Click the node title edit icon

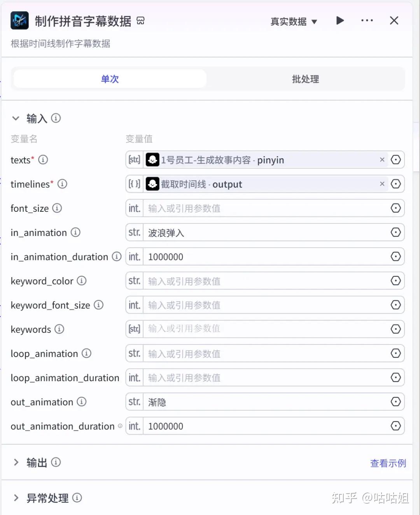tap(141, 21)
